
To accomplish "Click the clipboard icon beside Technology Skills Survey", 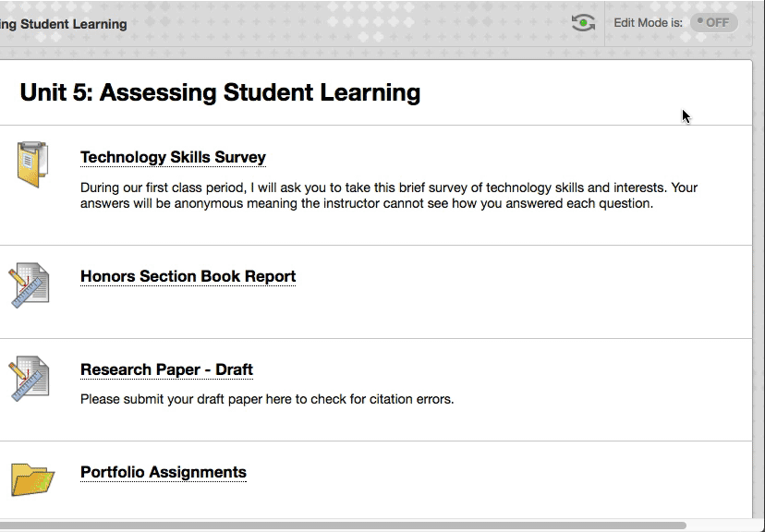I will (31, 165).
